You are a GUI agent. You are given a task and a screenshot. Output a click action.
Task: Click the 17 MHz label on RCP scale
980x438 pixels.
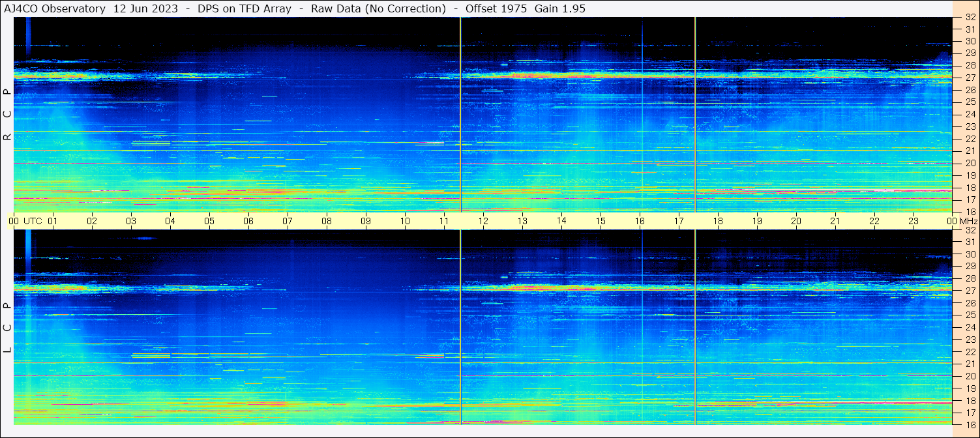coord(970,199)
